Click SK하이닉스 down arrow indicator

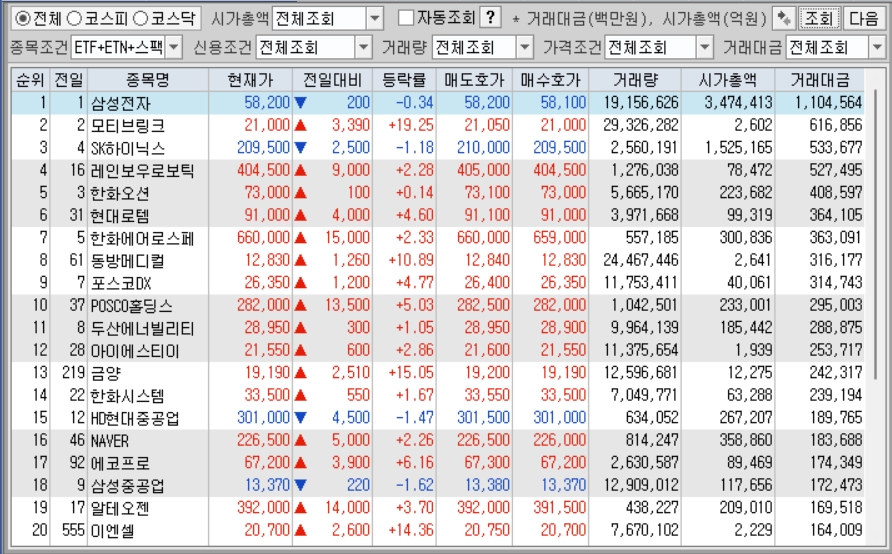coord(300,148)
